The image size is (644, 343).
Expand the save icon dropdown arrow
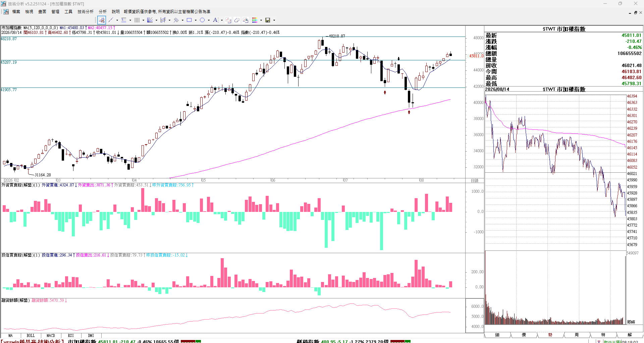click(x=274, y=20)
